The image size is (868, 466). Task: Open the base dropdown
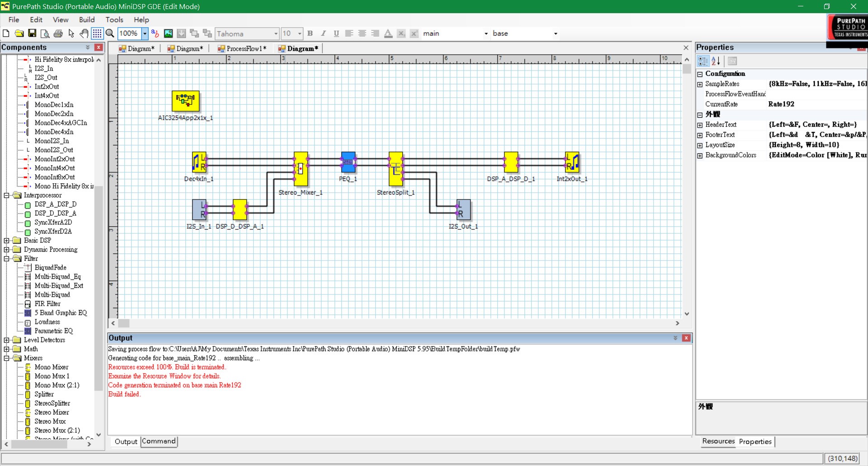pos(556,33)
